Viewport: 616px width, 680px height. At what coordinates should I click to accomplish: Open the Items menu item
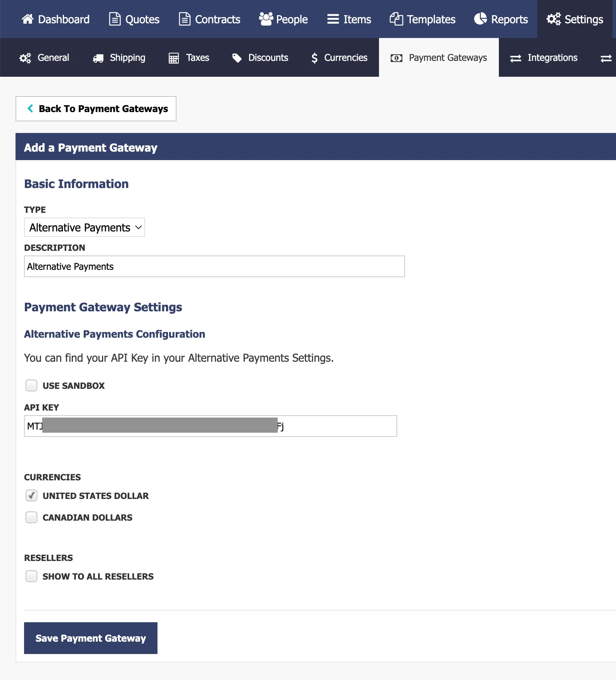[x=349, y=19]
